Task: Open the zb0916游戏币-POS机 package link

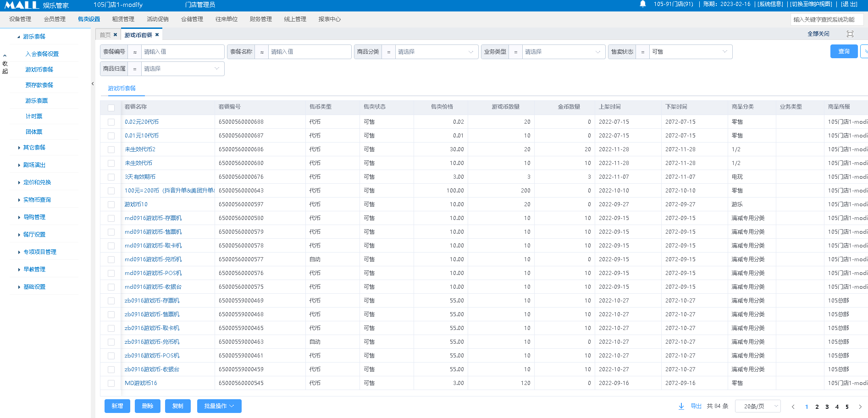Action: 152,356
